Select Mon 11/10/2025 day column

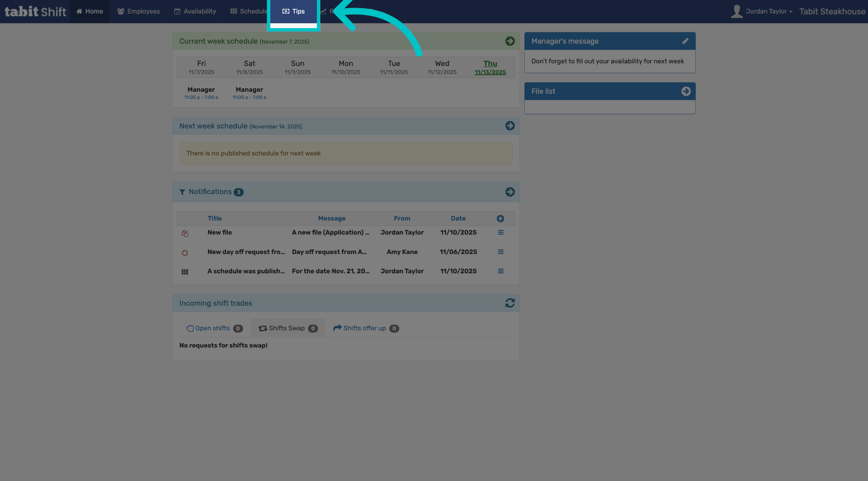coord(346,67)
